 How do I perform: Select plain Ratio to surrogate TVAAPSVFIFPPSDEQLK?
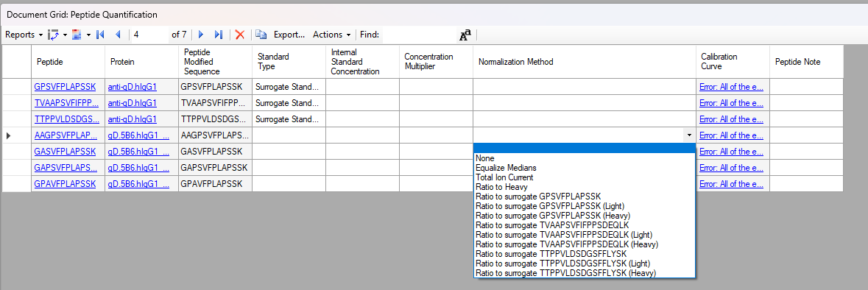584,225
